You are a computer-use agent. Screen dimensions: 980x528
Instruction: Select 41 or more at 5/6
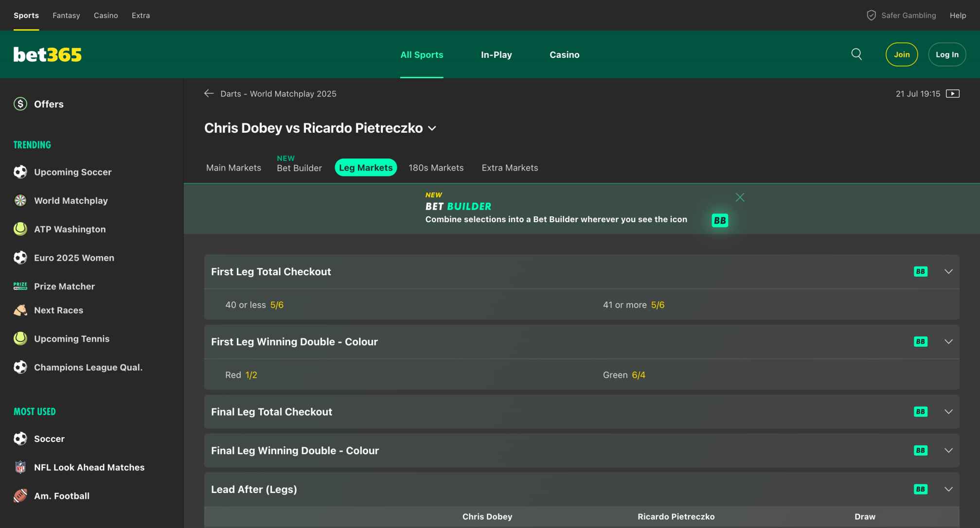634,305
